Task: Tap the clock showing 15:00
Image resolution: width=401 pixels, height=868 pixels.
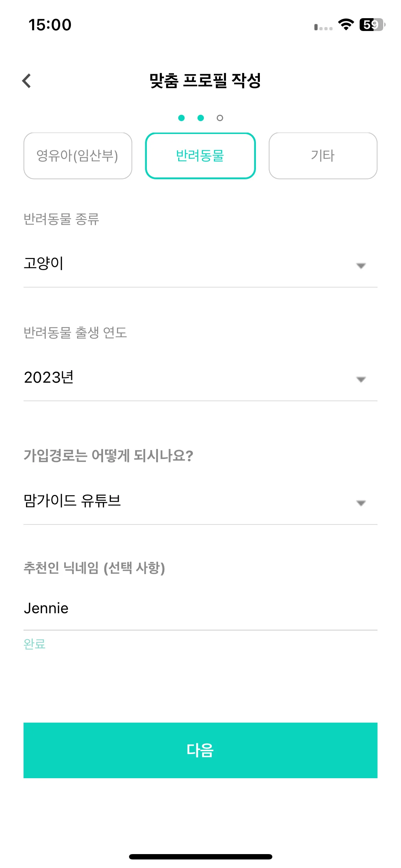Action: 50,25
